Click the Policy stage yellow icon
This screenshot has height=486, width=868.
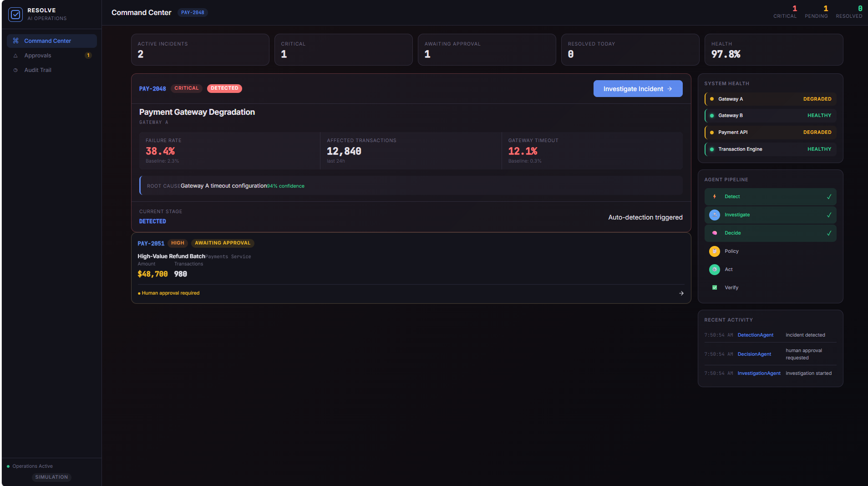point(715,251)
